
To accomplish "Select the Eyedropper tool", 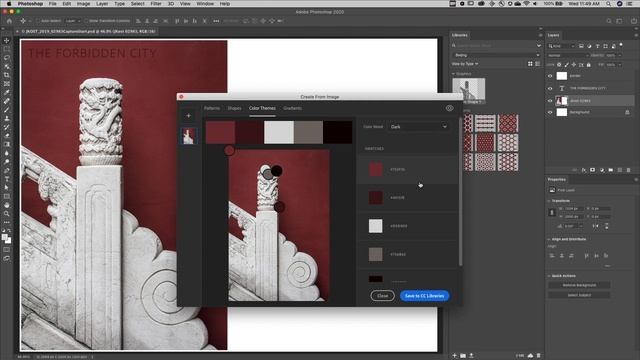I will tap(7, 92).
